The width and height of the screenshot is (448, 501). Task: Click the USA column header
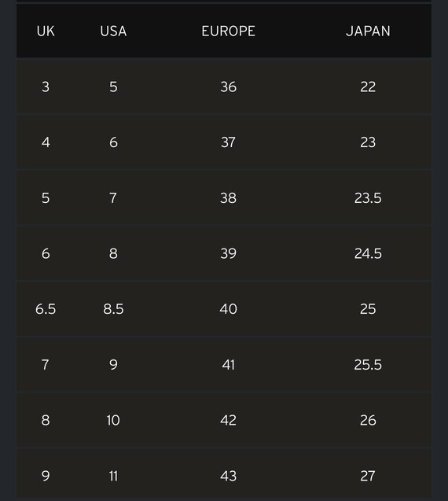[113, 31]
